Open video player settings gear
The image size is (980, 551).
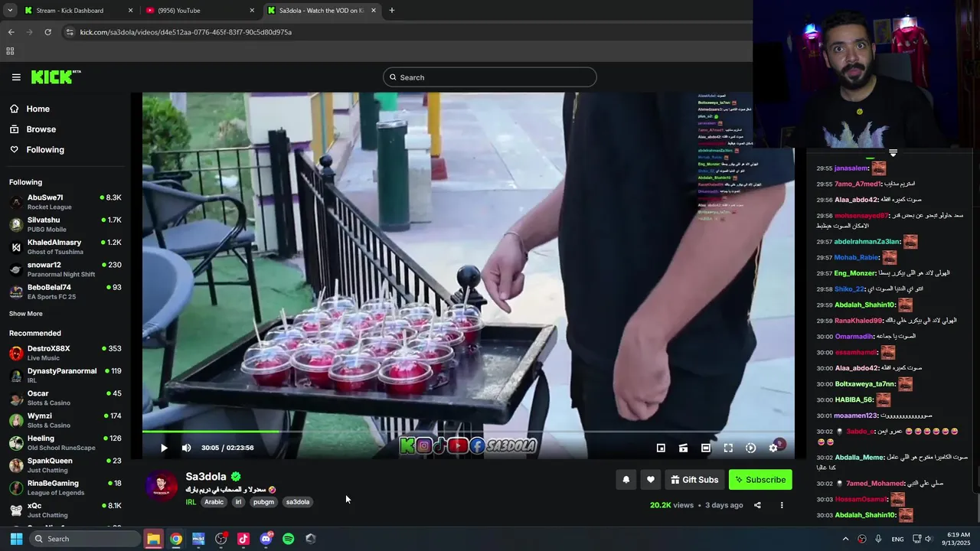[x=773, y=448]
